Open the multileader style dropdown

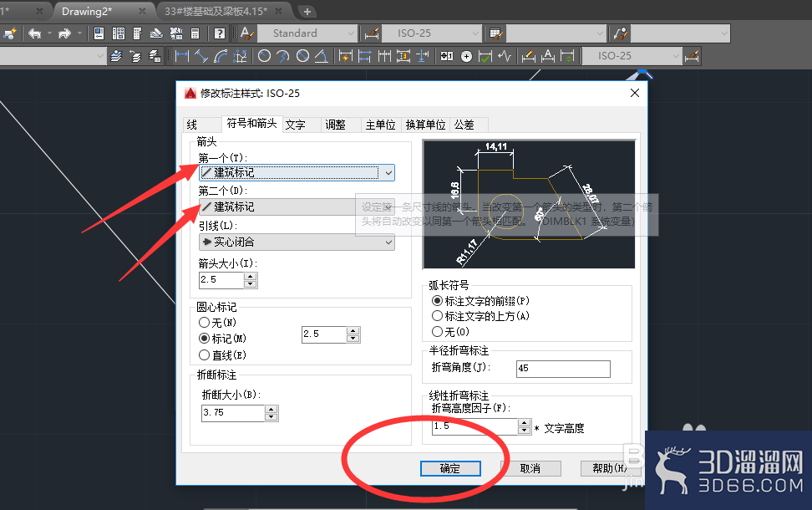681,33
